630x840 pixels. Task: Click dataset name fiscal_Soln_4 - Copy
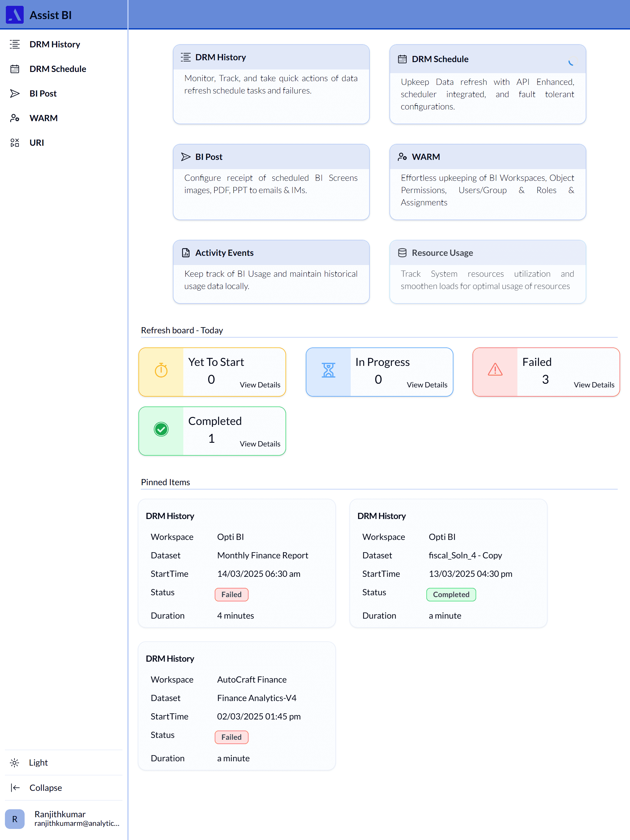[465, 556]
